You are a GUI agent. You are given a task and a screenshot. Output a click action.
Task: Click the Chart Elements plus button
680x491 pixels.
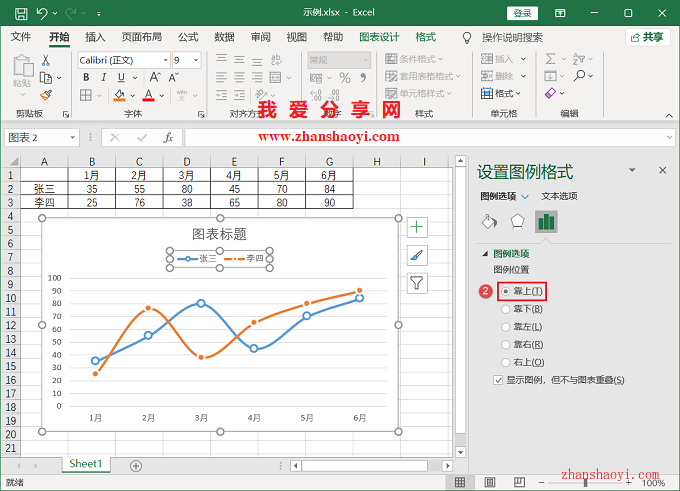click(x=417, y=227)
